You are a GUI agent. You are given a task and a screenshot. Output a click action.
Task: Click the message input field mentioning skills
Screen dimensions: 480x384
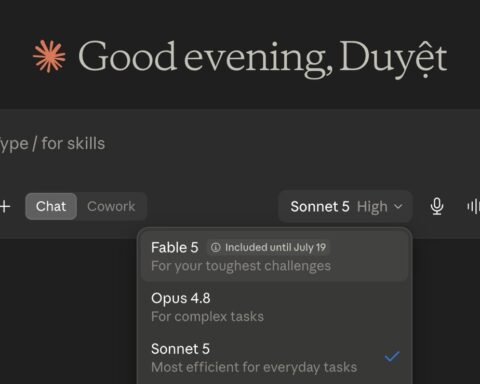(x=240, y=144)
